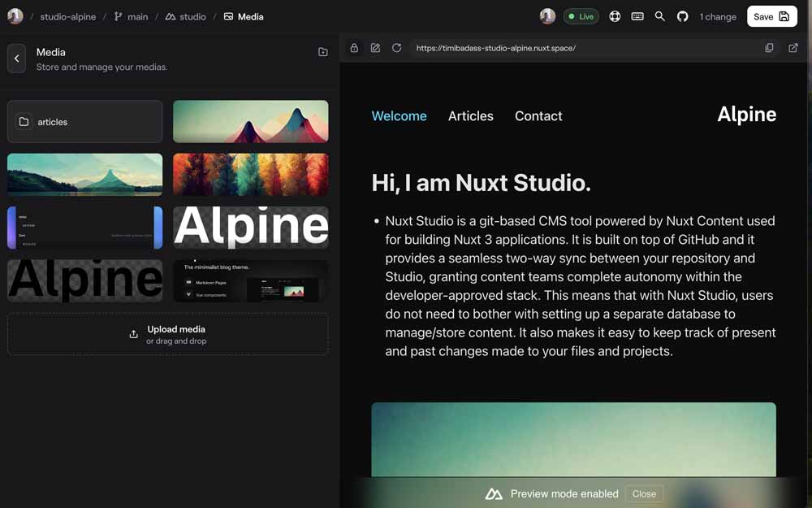This screenshot has width=812, height=508.
Task: Create a new folder in Media
Action: click(x=323, y=52)
